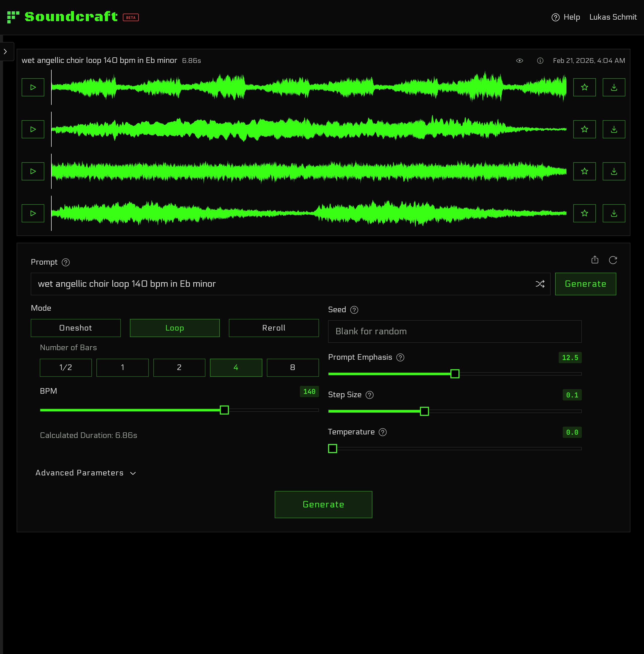
Task: Click the shuffle prompt icon
Action: [540, 284]
